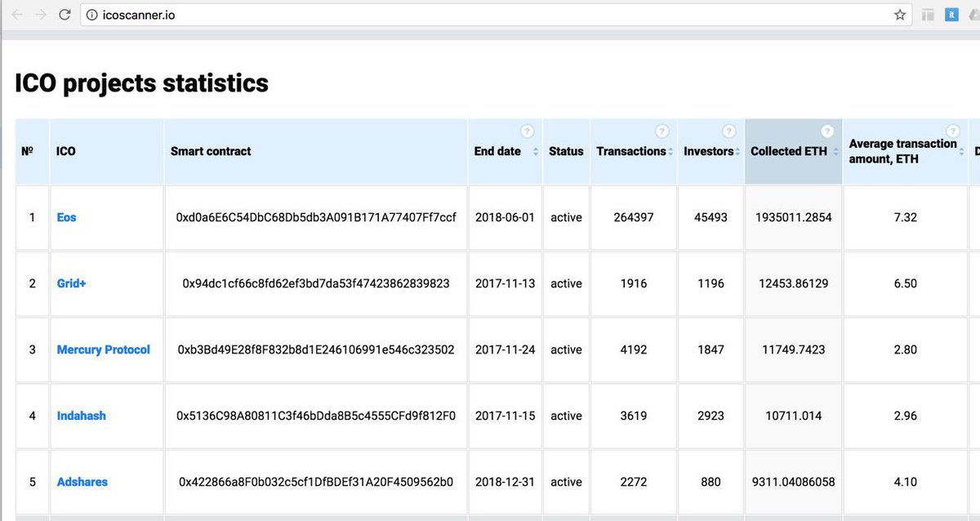Image resolution: width=980 pixels, height=521 pixels.
Task: Click the collected ETH value 10711.014
Action: pyautogui.click(x=794, y=416)
